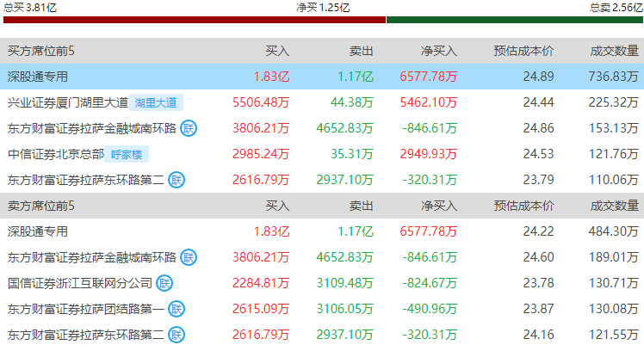
Task: Click 预估成本价 header in buyer table
Action: coord(523,52)
